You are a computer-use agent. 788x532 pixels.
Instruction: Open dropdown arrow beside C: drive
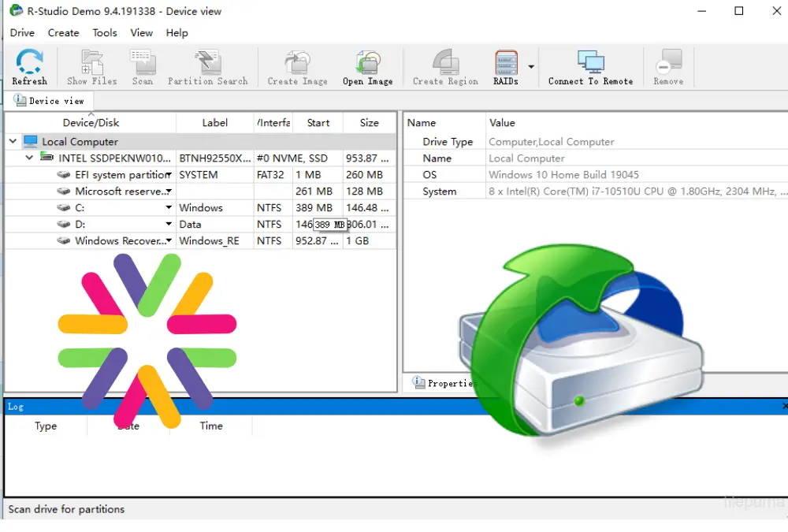[169, 207]
